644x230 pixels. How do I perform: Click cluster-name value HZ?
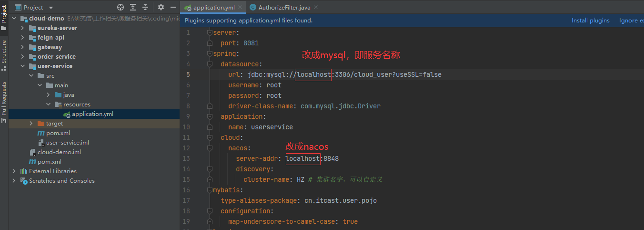coord(301,179)
